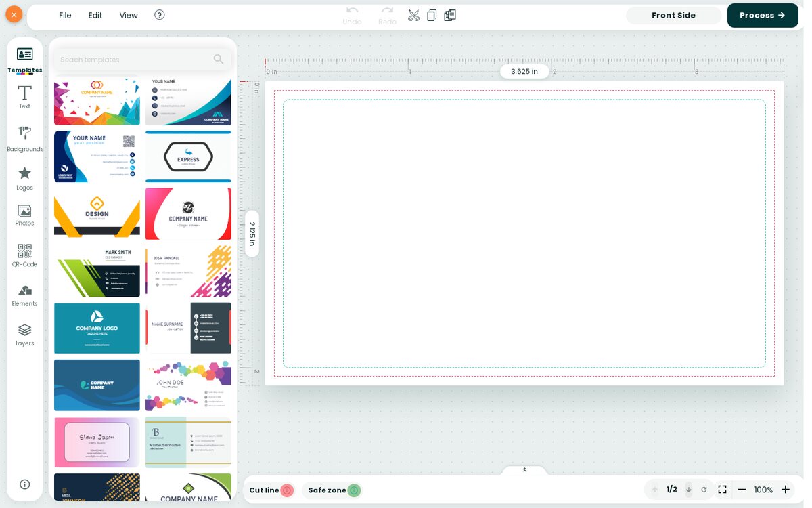Viewport: 812px width, 508px height.
Task: Zoom in with the plus button
Action: pyautogui.click(x=785, y=490)
